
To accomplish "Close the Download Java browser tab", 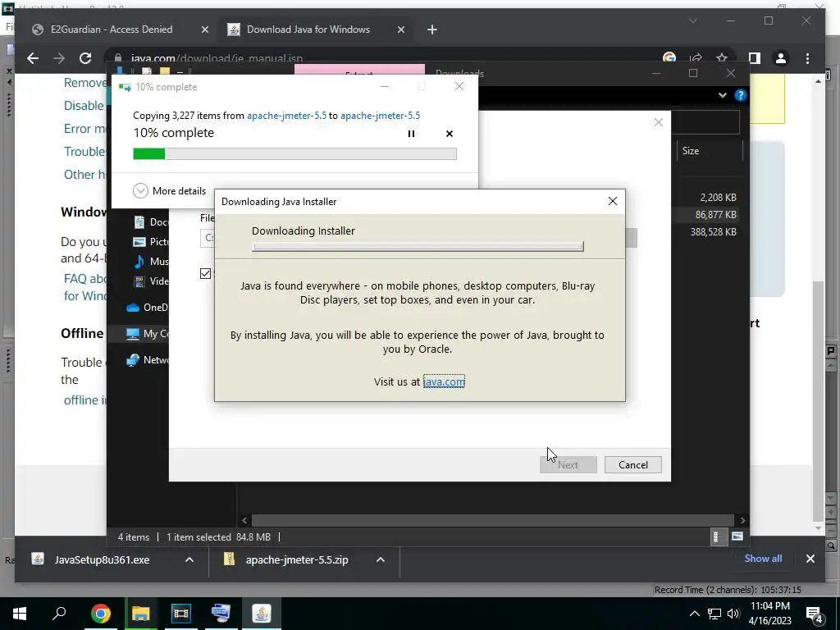I will click(400, 30).
